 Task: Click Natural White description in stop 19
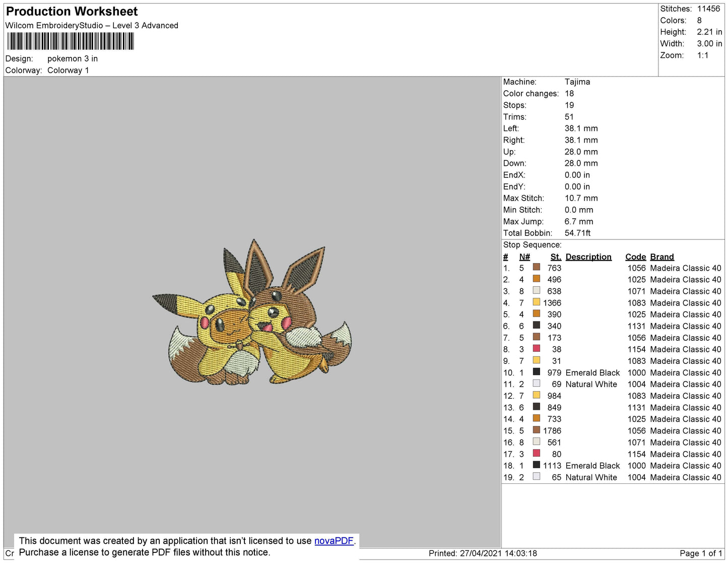click(x=591, y=477)
